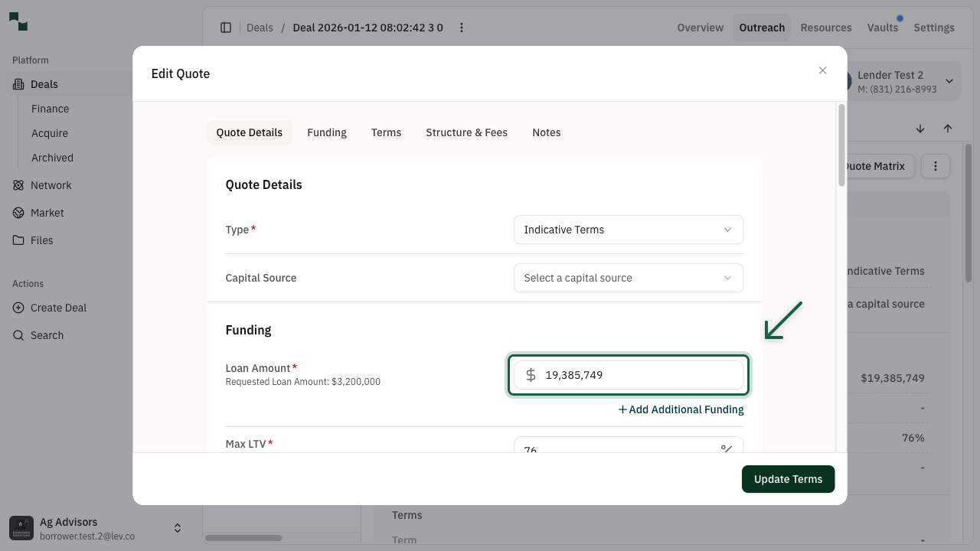Viewport: 980px width, 551px height.
Task: Expand the Ag Advisors account switcher
Action: [177, 527]
